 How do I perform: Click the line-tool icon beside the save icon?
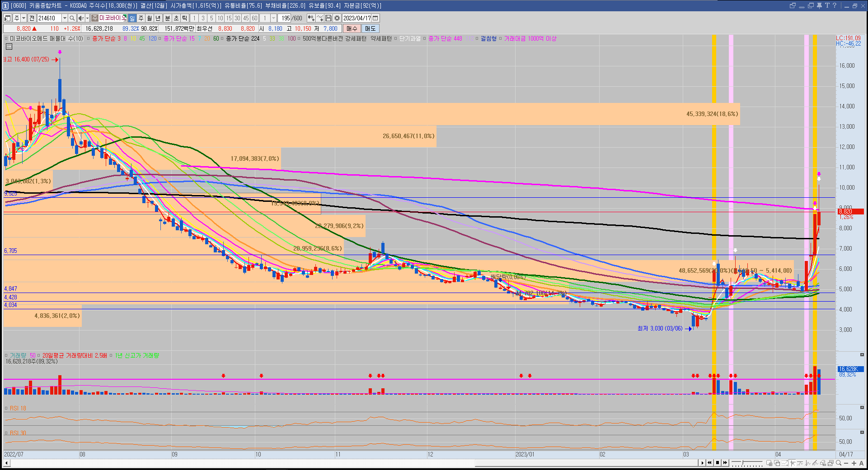(320, 18)
